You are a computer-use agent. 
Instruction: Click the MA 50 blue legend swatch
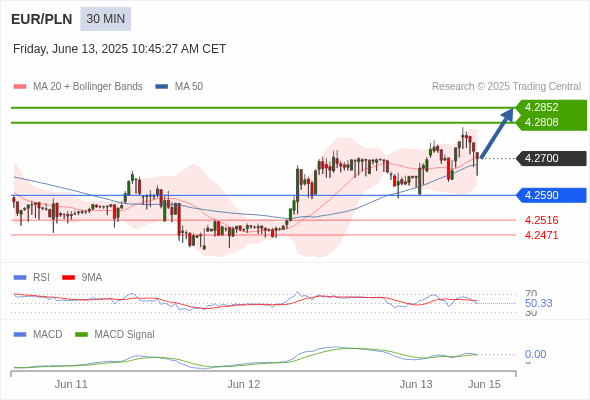(162, 87)
